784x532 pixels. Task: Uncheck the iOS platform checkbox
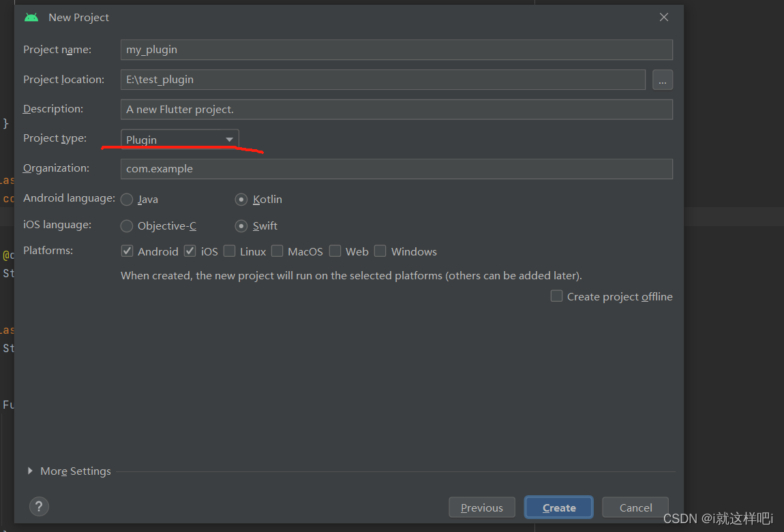[190, 251]
